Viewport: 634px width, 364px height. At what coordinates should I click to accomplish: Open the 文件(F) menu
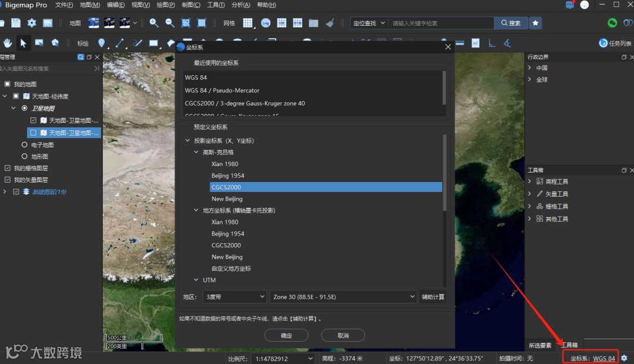click(64, 5)
